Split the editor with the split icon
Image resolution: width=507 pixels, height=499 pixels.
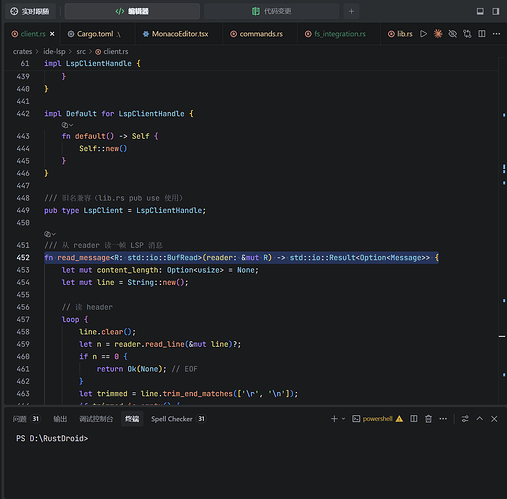482,34
